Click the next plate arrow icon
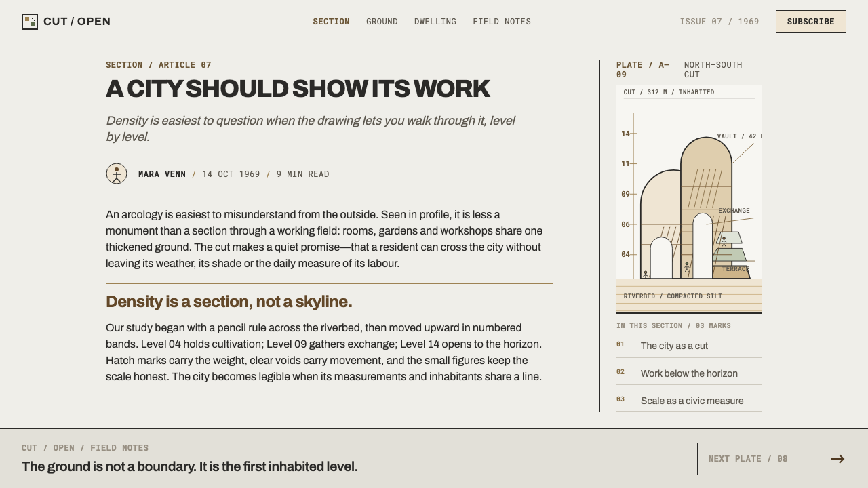Image resolution: width=868 pixels, height=488 pixels. coord(838,459)
